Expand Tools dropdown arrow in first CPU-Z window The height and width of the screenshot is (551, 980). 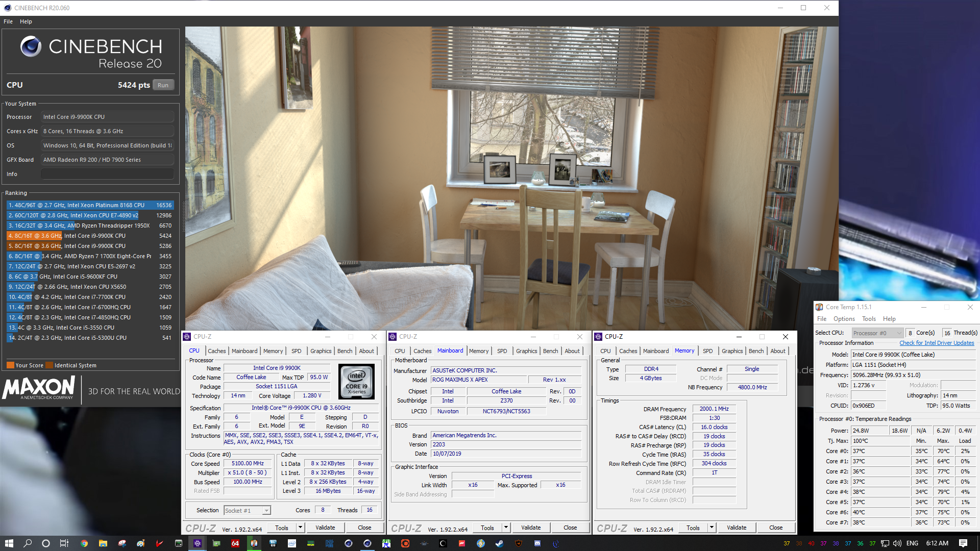coord(300,528)
